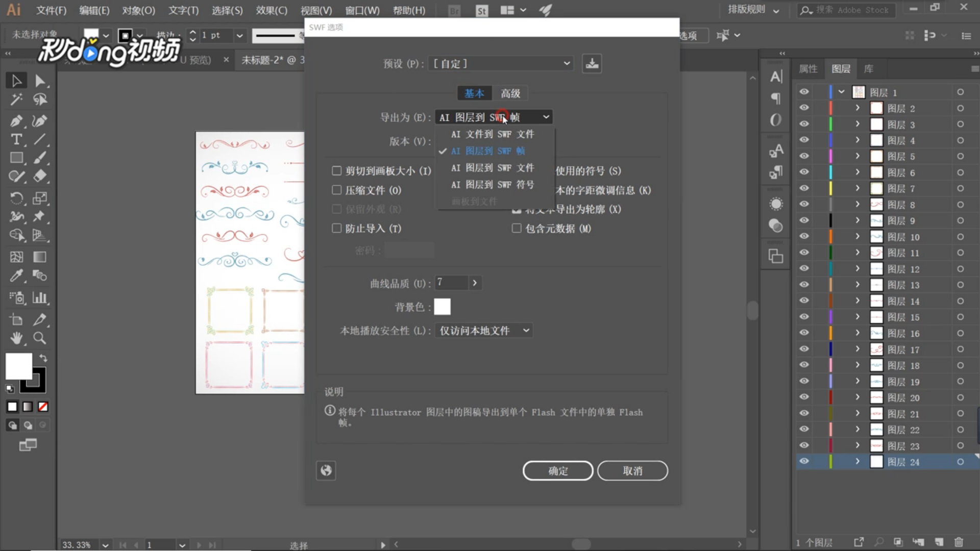
Task: Select the Type tool
Action: click(x=16, y=139)
